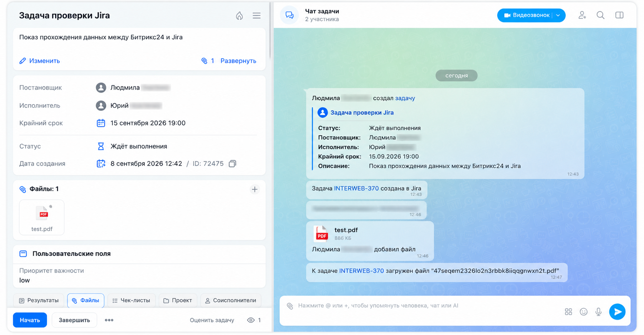
Task: Attach file in chat message field
Action: pyautogui.click(x=290, y=306)
